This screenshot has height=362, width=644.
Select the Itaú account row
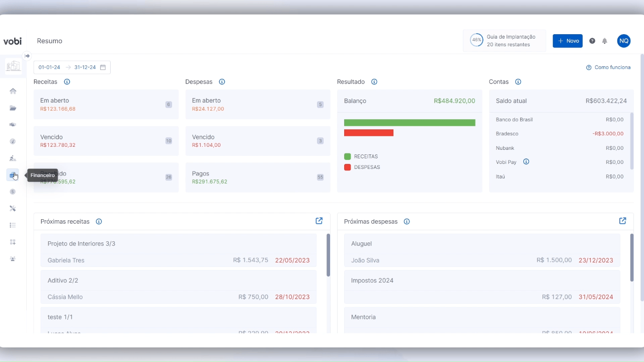pos(559,176)
